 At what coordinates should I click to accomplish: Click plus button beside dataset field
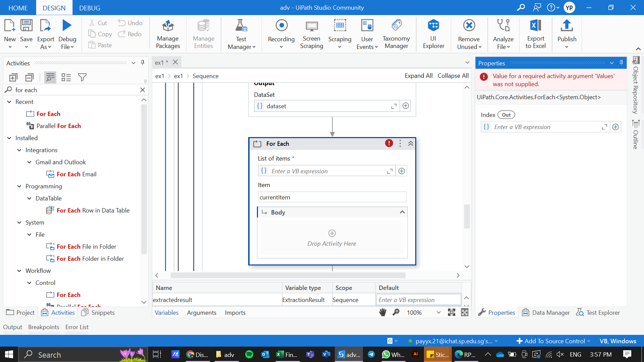click(x=406, y=106)
